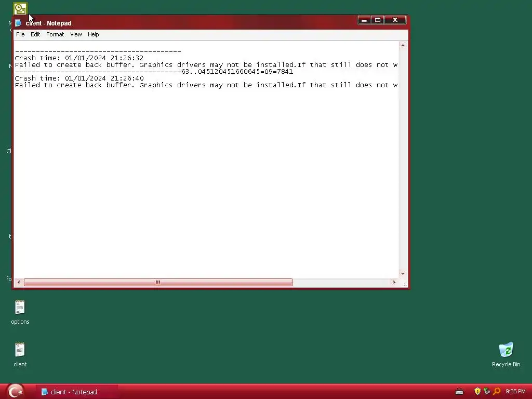The height and width of the screenshot is (399, 532).
Task: Close the client Notepad window
Action: coord(395,20)
